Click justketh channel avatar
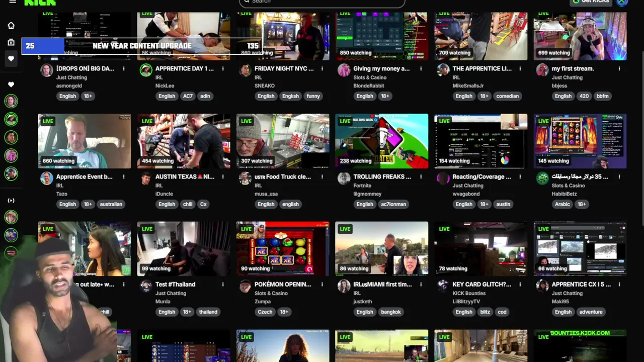This screenshot has width=644, height=362. click(344, 286)
